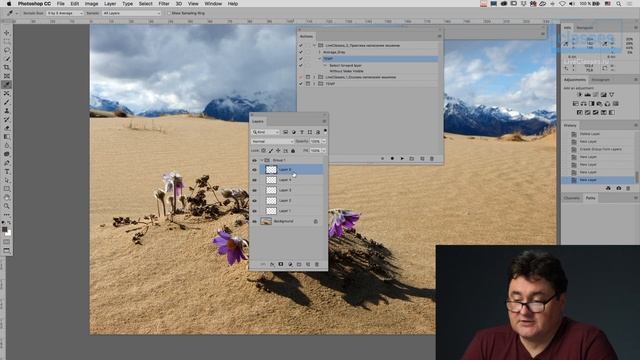Click the Levels adjustment icon
The height and width of the screenshot is (360, 640).
tap(587, 95)
